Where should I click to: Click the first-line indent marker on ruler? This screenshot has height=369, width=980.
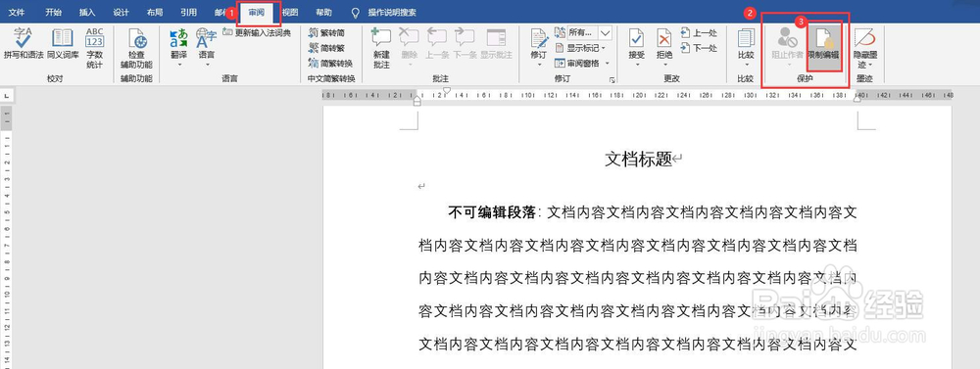tap(446, 90)
